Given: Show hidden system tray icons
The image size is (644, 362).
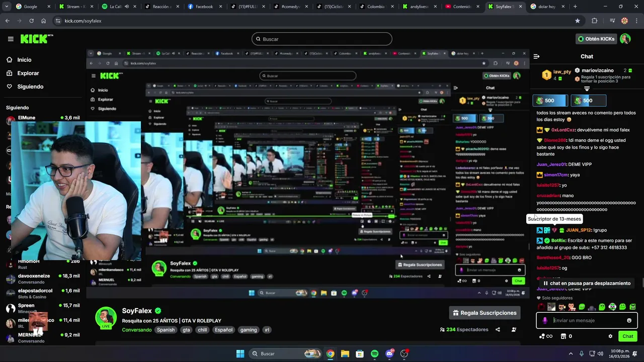Looking at the screenshot, I should click(x=570, y=353).
